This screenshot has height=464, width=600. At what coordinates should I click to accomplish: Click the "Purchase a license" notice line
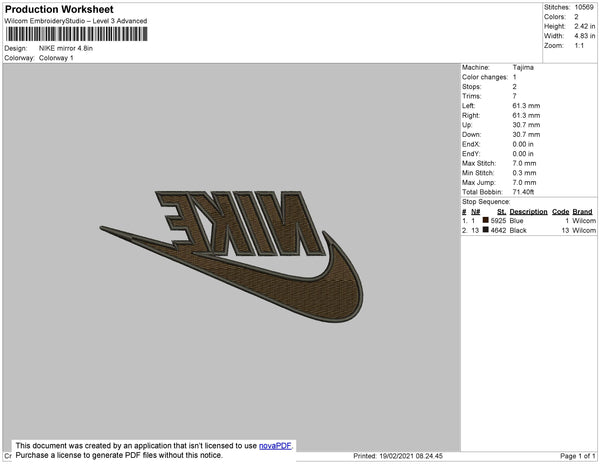pos(119,455)
